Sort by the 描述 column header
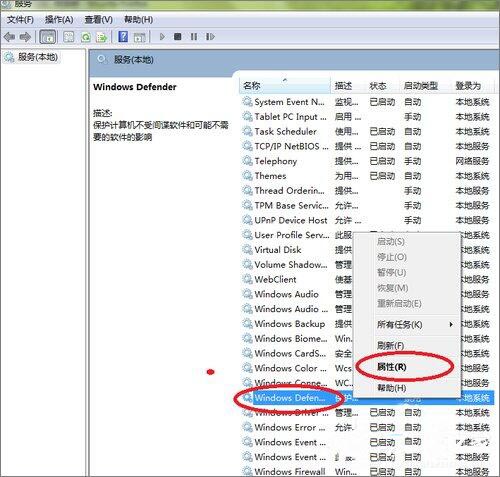This screenshot has height=477, width=500. tap(348, 86)
